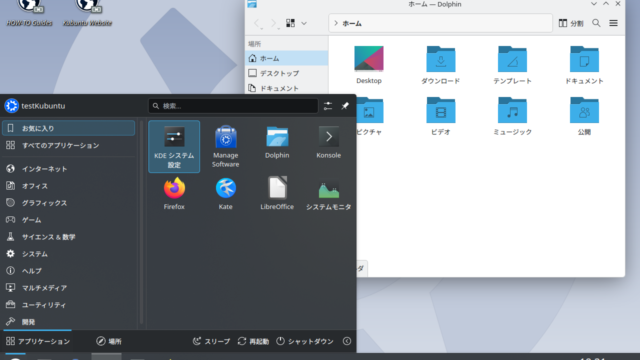
Task: Open Kubuntu Website desktop shortcut
Action: point(87,13)
